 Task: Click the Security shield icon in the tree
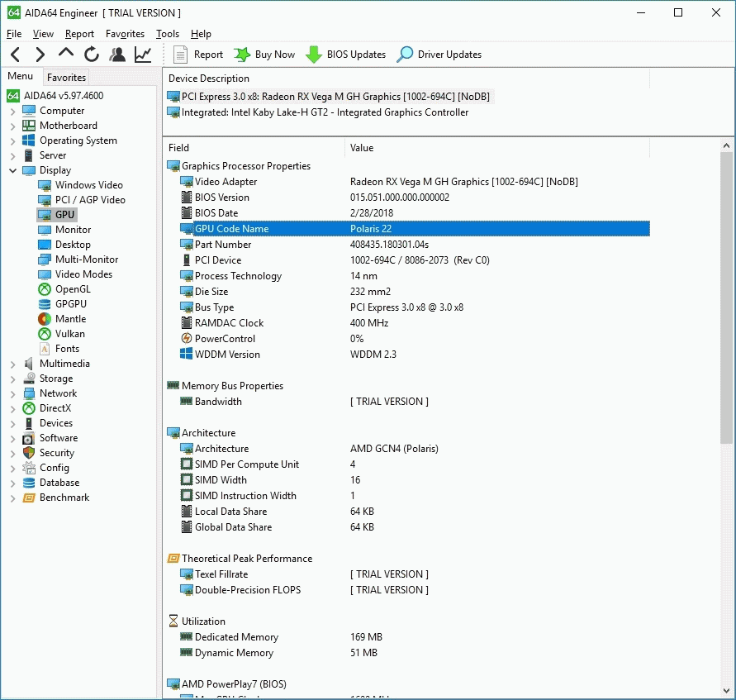(x=29, y=453)
